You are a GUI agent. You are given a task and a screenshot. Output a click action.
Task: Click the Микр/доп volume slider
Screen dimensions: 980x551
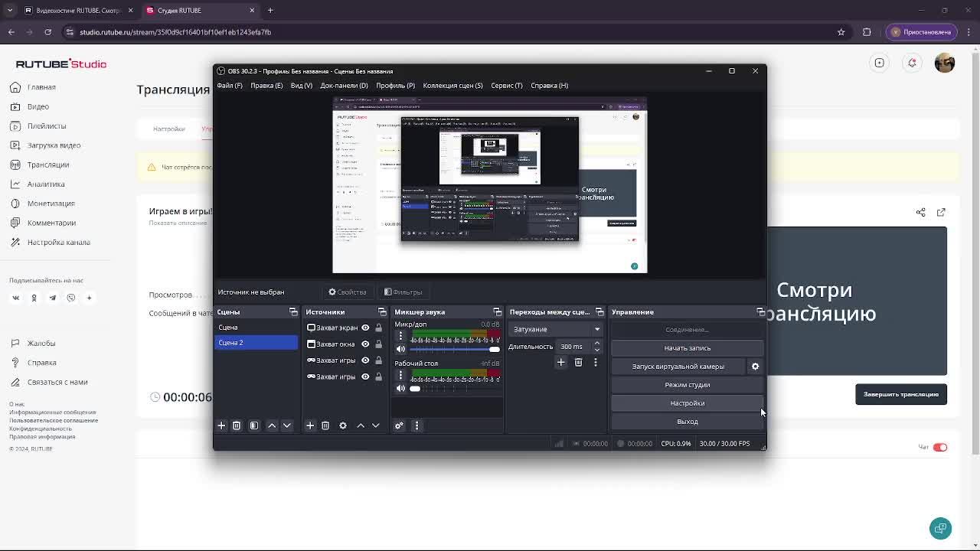(x=455, y=350)
